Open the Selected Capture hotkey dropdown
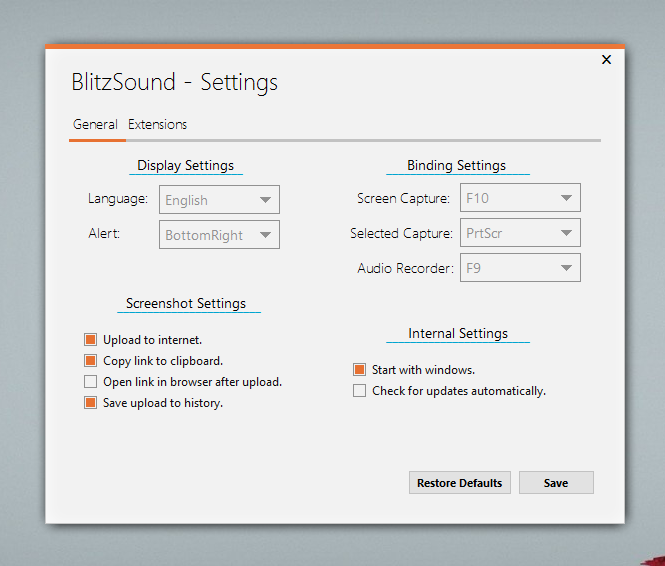The image size is (665, 566). point(520,233)
